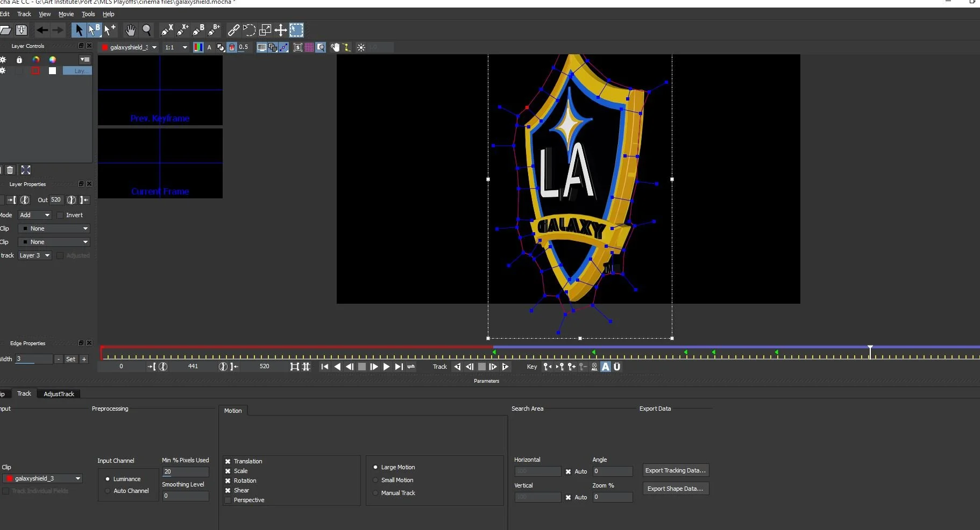This screenshot has width=980, height=530.
Task: Select the Zoom magnifier tool
Action: tap(147, 30)
